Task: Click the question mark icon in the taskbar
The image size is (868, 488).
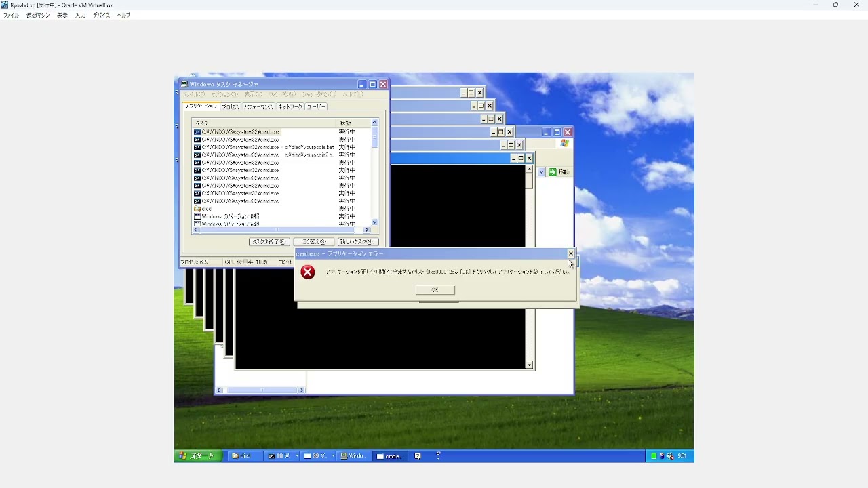Action: [x=418, y=456]
